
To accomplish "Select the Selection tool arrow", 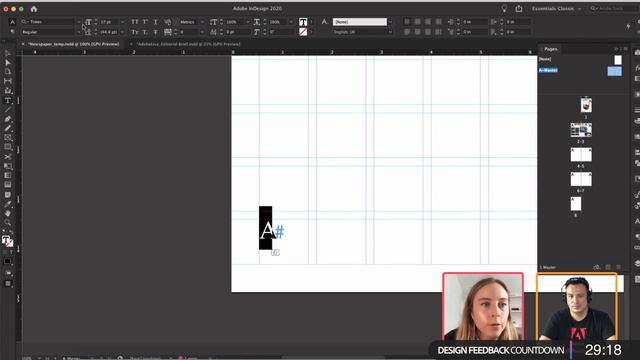I will [x=8, y=54].
